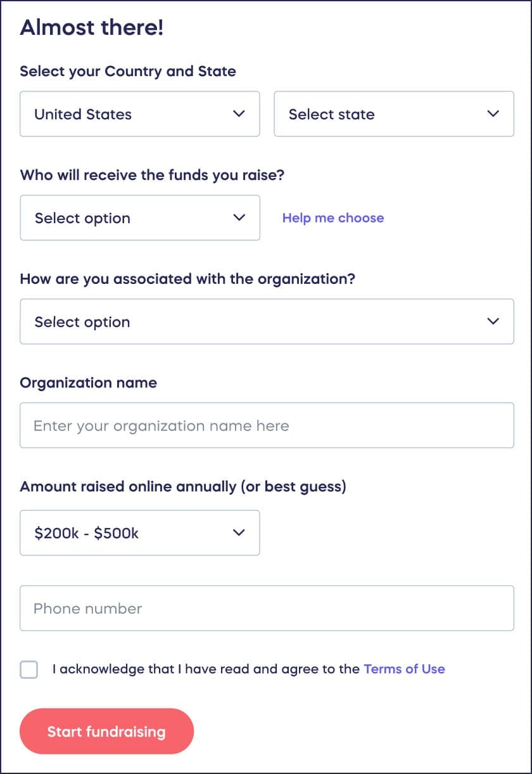
Task: Click the Amount raised online annually label
Action: tap(183, 487)
